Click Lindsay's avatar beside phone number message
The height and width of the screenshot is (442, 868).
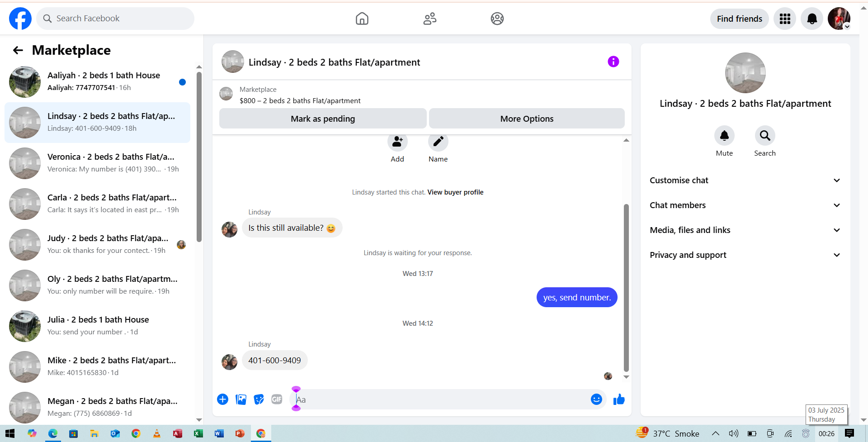[x=229, y=362]
